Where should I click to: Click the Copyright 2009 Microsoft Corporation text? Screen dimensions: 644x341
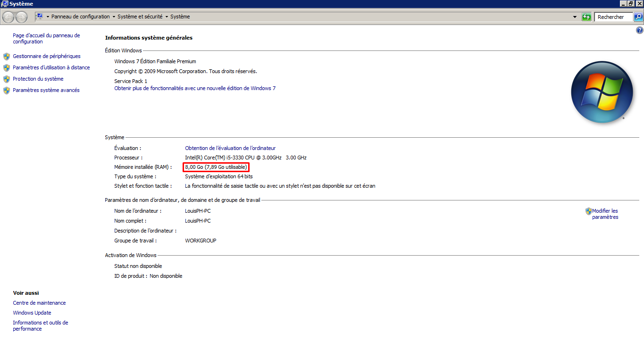[185, 71]
